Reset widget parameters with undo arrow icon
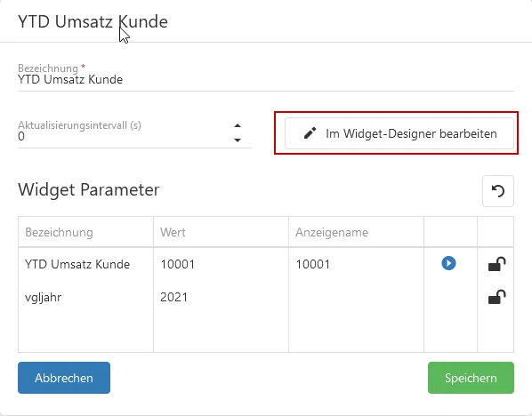 [498, 191]
